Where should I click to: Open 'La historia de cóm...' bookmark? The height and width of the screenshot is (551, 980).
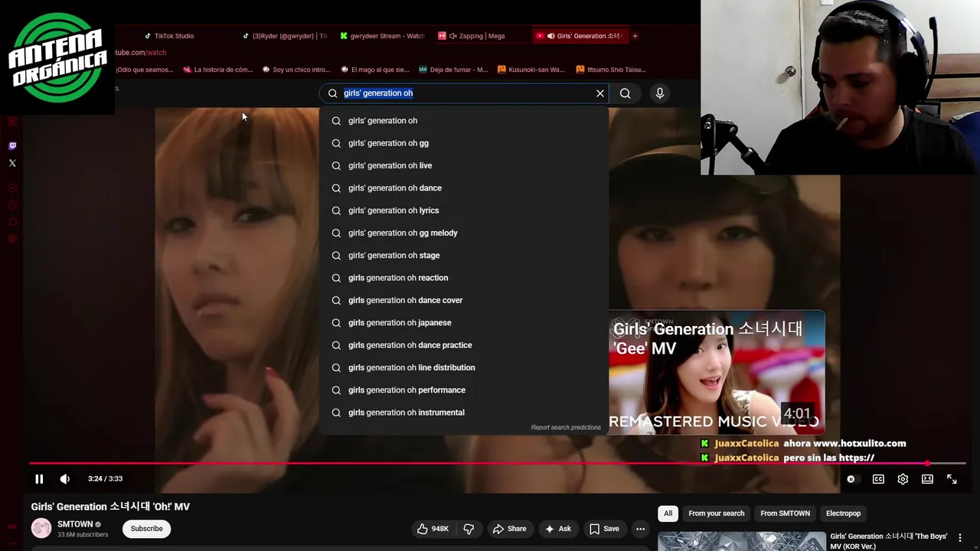(217, 70)
